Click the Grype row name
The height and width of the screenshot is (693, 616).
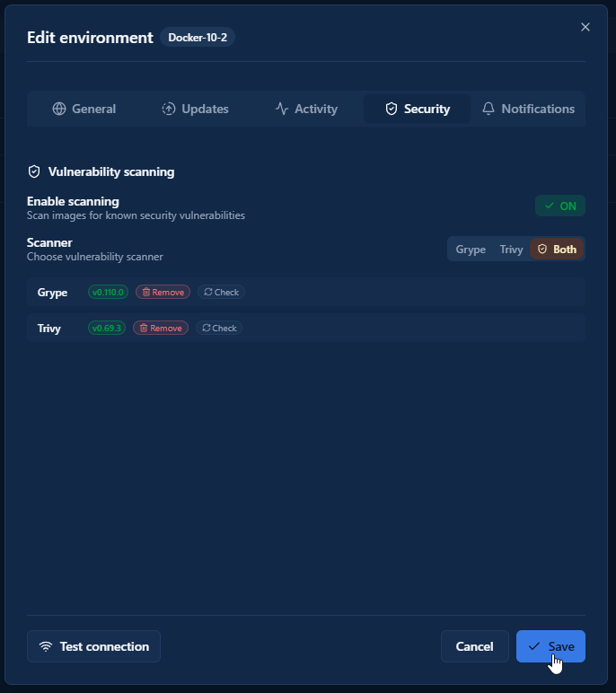(x=52, y=293)
